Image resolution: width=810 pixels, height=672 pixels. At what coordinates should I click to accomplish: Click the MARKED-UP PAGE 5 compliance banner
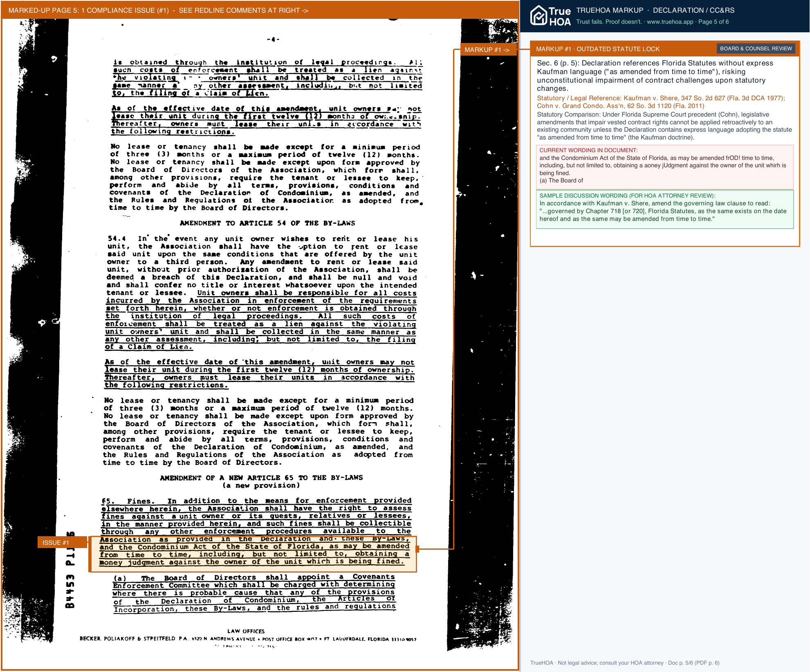[x=260, y=10]
